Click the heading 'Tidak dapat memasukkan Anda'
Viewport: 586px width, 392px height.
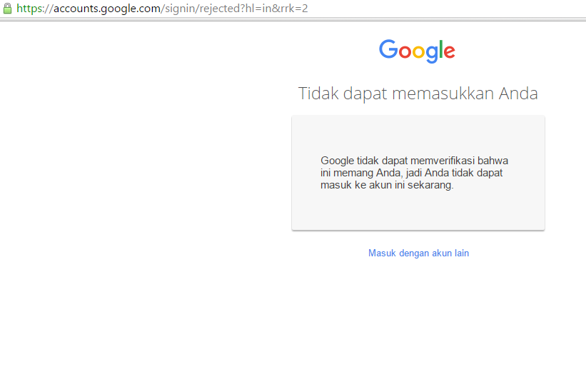coord(418,94)
